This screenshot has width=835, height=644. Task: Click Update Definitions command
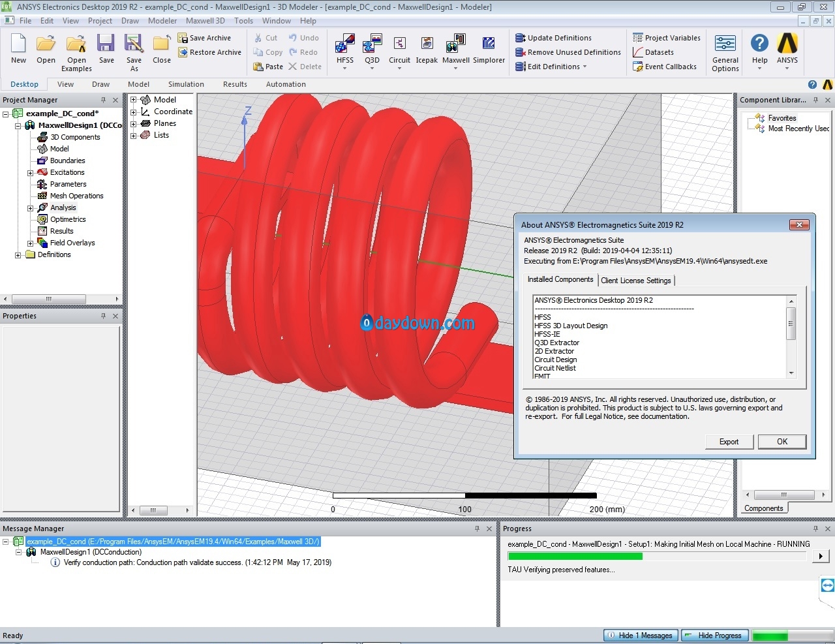tap(553, 38)
